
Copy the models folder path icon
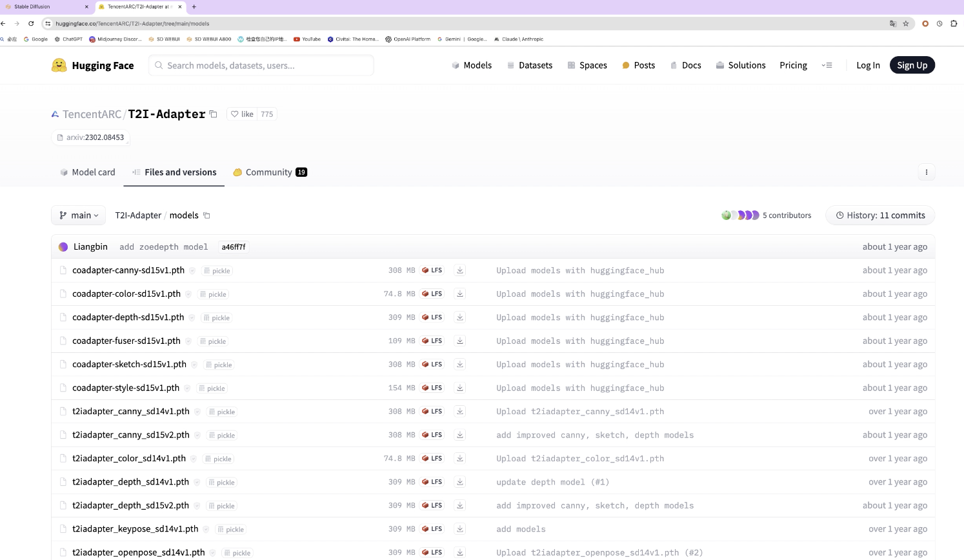(x=207, y=215)
